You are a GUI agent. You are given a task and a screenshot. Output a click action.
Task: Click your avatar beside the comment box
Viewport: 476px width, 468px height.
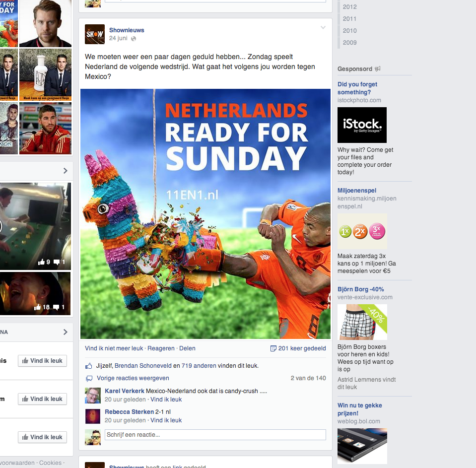[x=93, y=437]
